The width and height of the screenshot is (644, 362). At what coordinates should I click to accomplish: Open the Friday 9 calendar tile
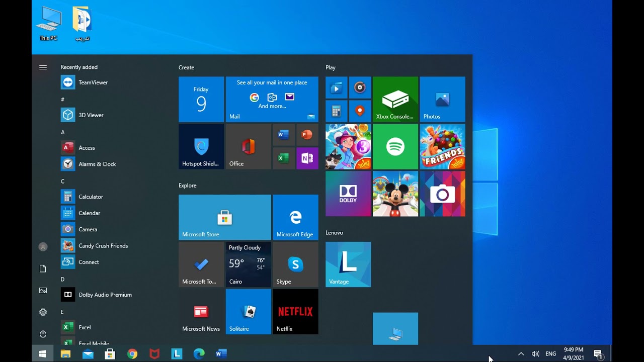(x=201, y=100)
